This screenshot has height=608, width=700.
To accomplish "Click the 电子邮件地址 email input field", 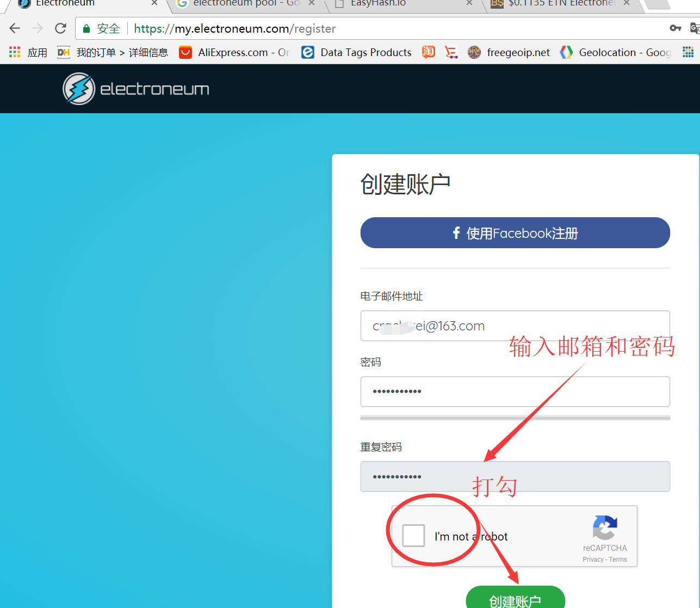I will [x=515, y=326].
